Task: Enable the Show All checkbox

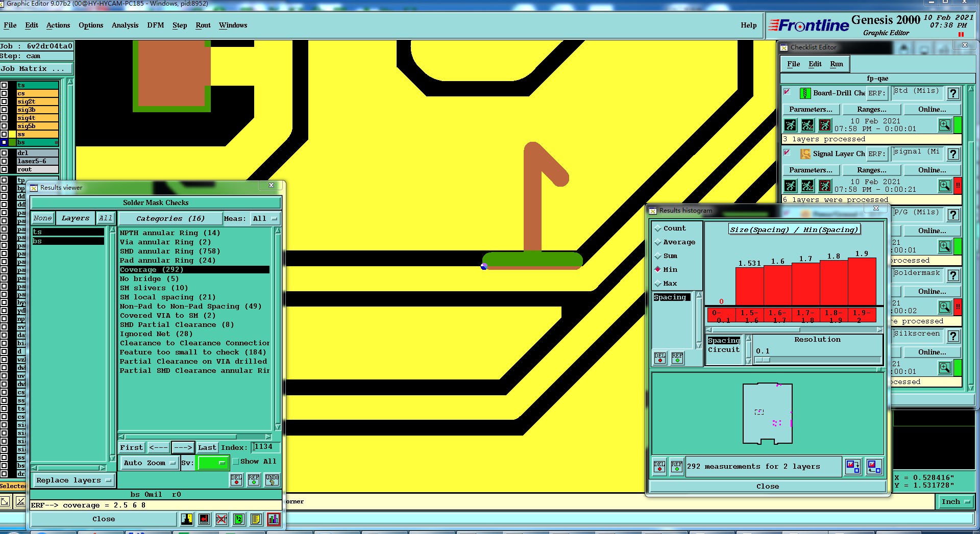Action: tap(236, 462)
